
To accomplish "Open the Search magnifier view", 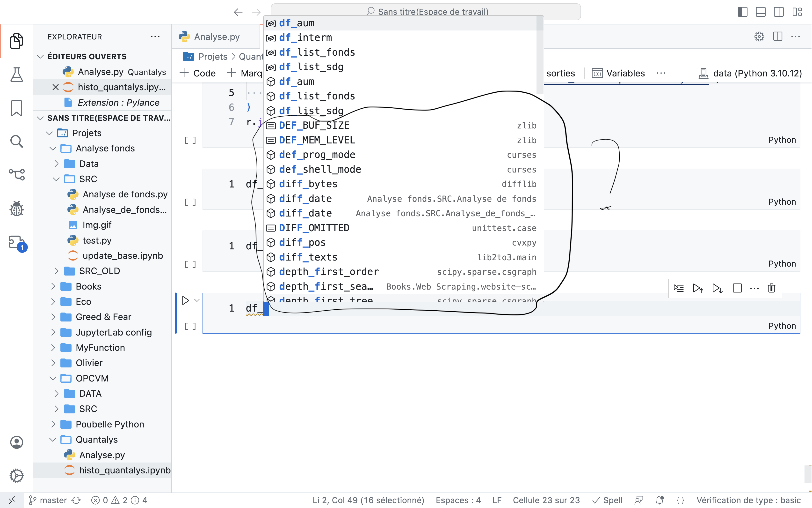I will [16, 142].
